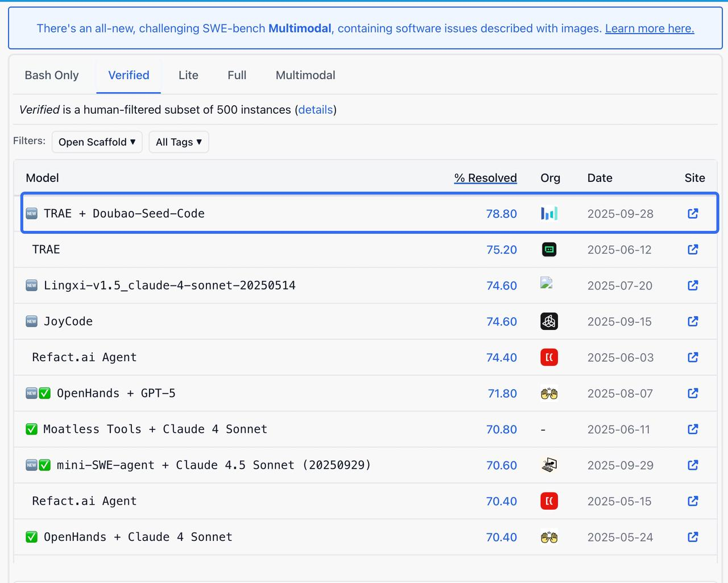Open the external site for TRAE + Doubao-Seed-Code

693,213
